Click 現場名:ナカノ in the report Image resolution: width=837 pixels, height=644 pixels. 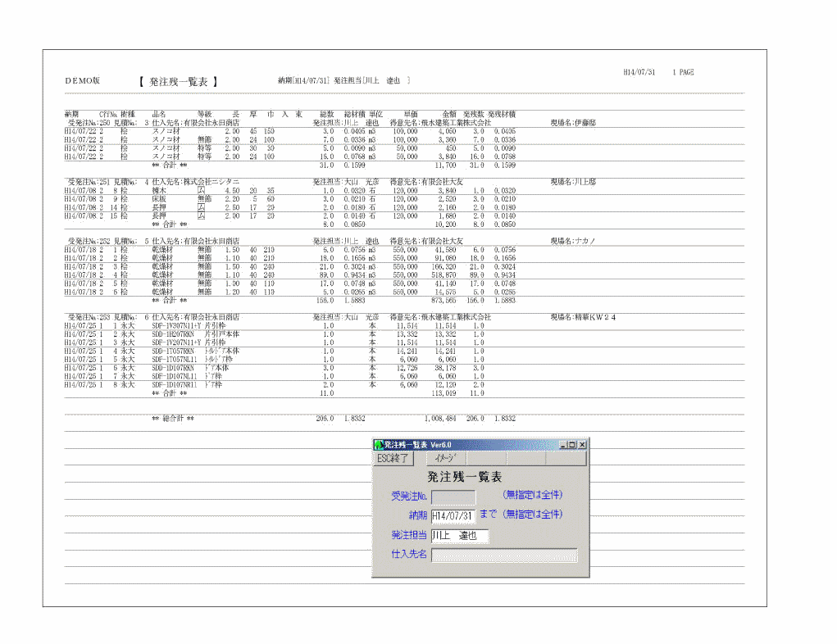coord(573,241)
